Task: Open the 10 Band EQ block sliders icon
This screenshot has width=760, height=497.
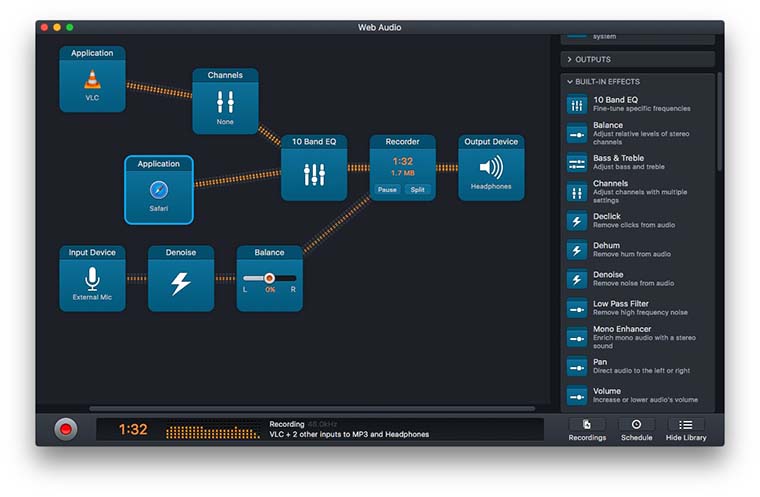Action: point(314,174)
